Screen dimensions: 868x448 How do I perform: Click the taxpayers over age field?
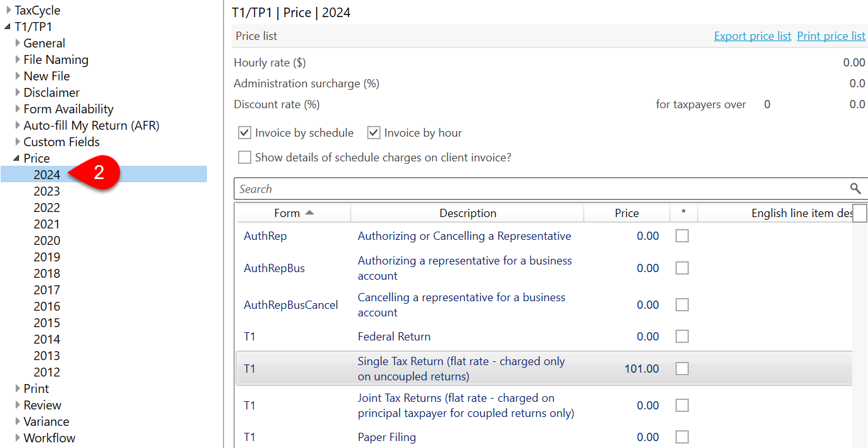click(x=767, y=104)
